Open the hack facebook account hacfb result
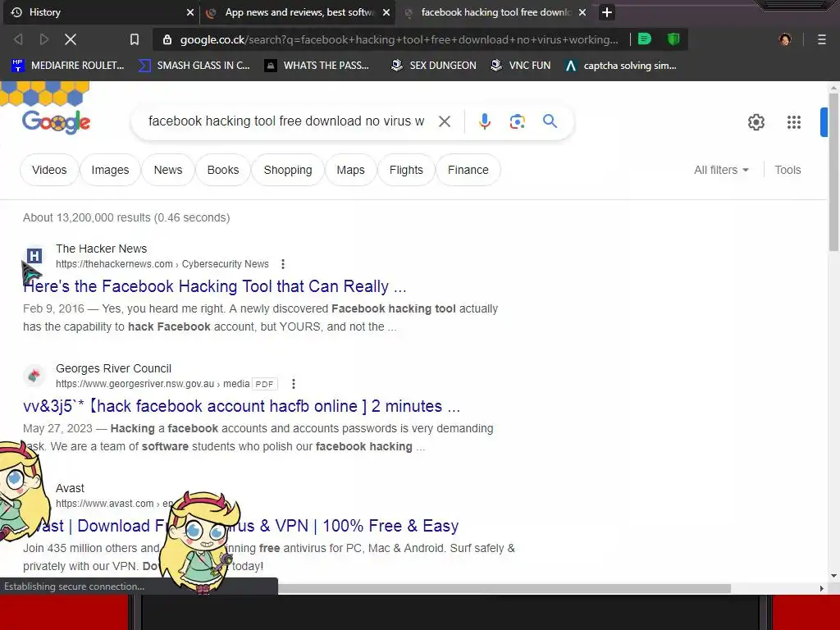 pyautogui.click(x=241, y=406)
